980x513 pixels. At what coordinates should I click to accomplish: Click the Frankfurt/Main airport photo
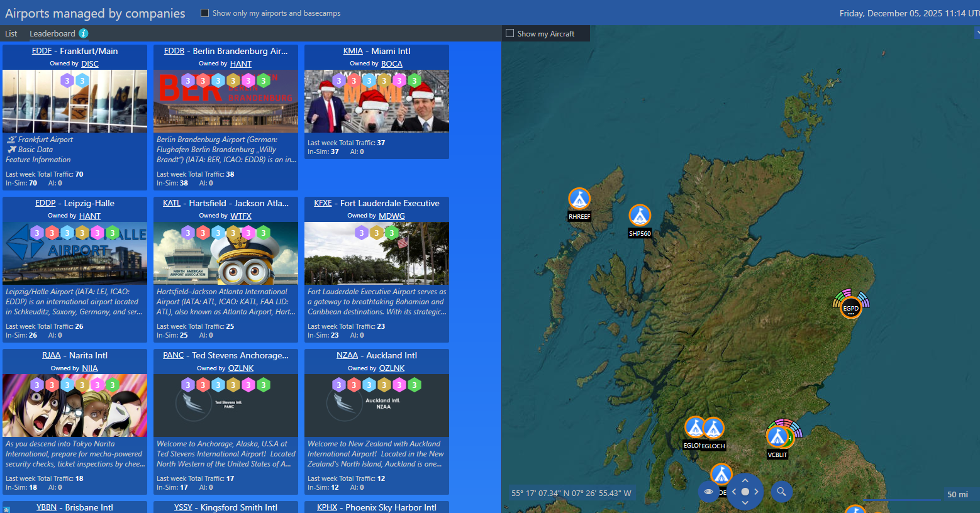click(x=75, y=101)
